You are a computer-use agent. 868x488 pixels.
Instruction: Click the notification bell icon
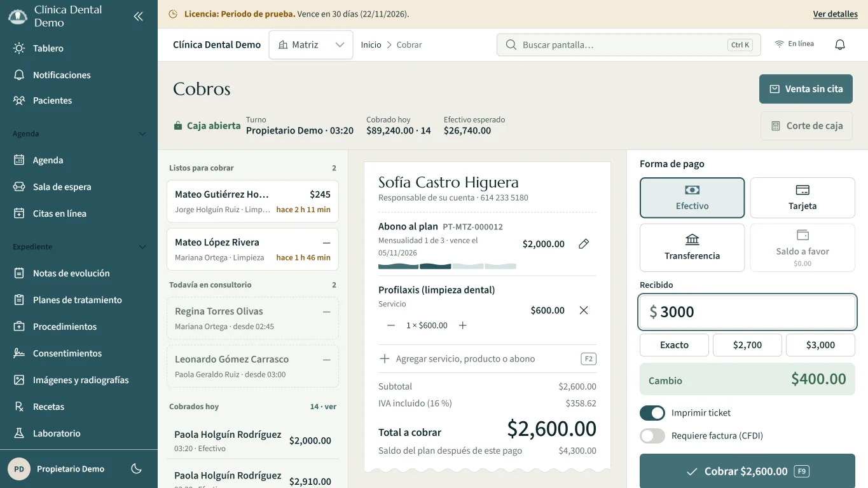click(840, 45)
